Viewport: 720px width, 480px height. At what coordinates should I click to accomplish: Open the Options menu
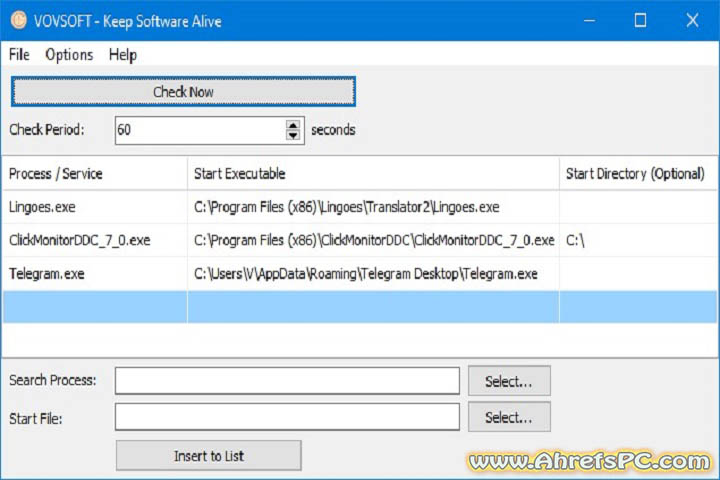[x=69, y=55]
